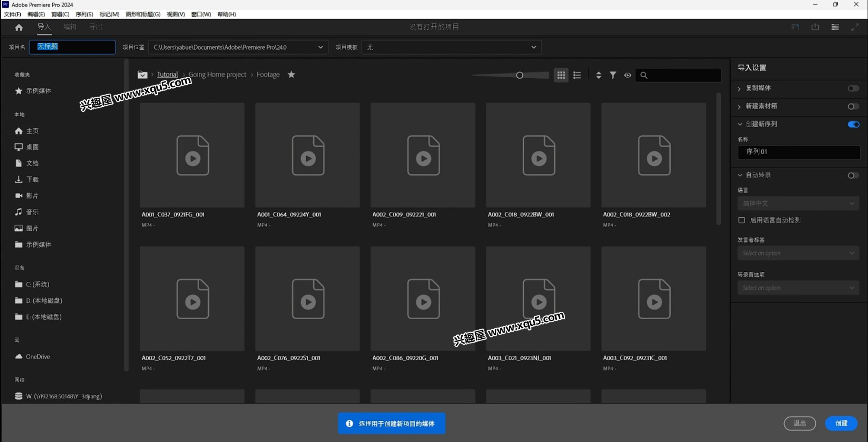Switch to list view
The width and height of the screenshot is (868, 442).
point(577,75)
